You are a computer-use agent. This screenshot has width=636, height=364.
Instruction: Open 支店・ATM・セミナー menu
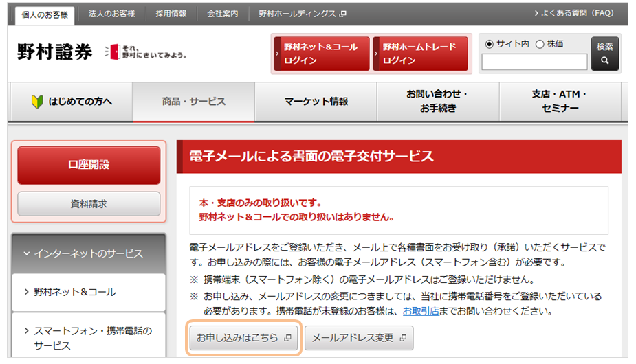tap(560, 102)
